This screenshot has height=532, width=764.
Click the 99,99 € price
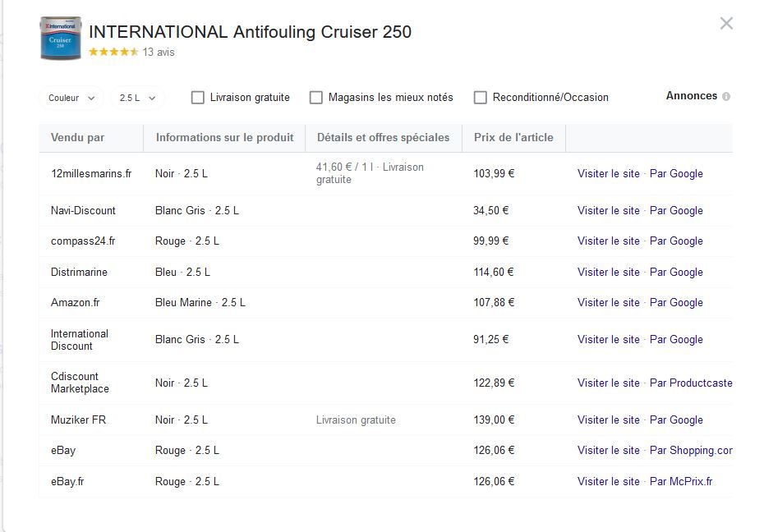click(x=490, y=241)
